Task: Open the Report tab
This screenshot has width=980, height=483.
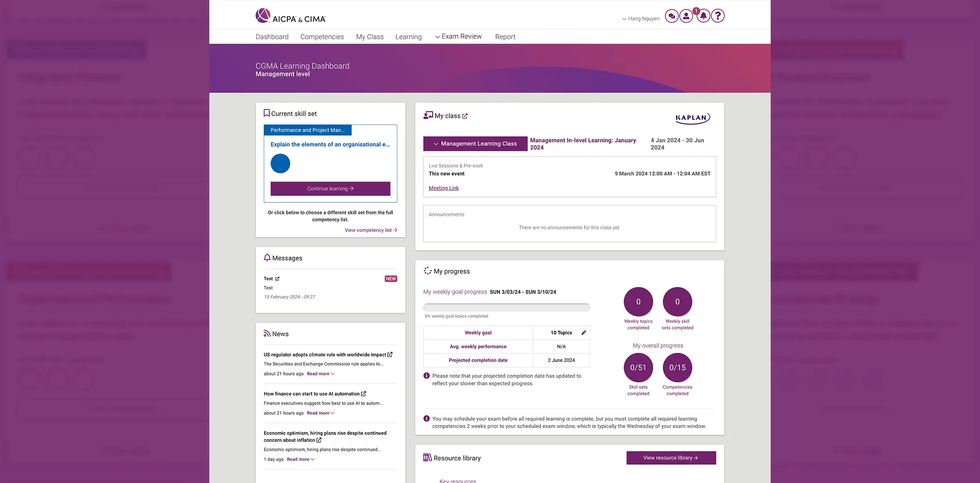Action: [505, 37]
